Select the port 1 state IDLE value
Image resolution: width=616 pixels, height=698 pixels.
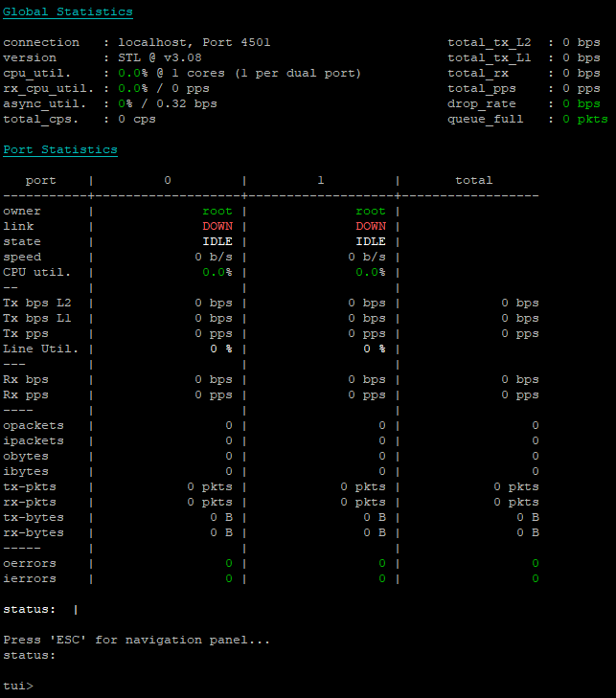[x=371, y=241]
